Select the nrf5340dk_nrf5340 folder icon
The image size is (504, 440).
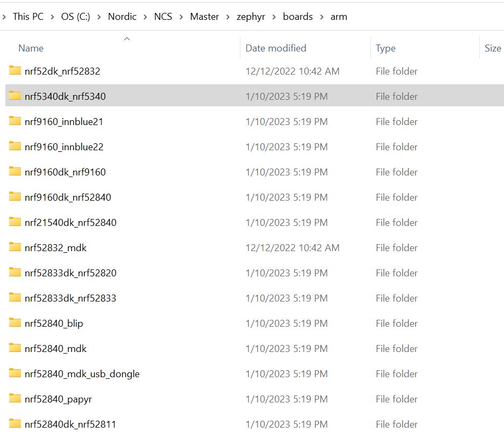pos(15,96)
